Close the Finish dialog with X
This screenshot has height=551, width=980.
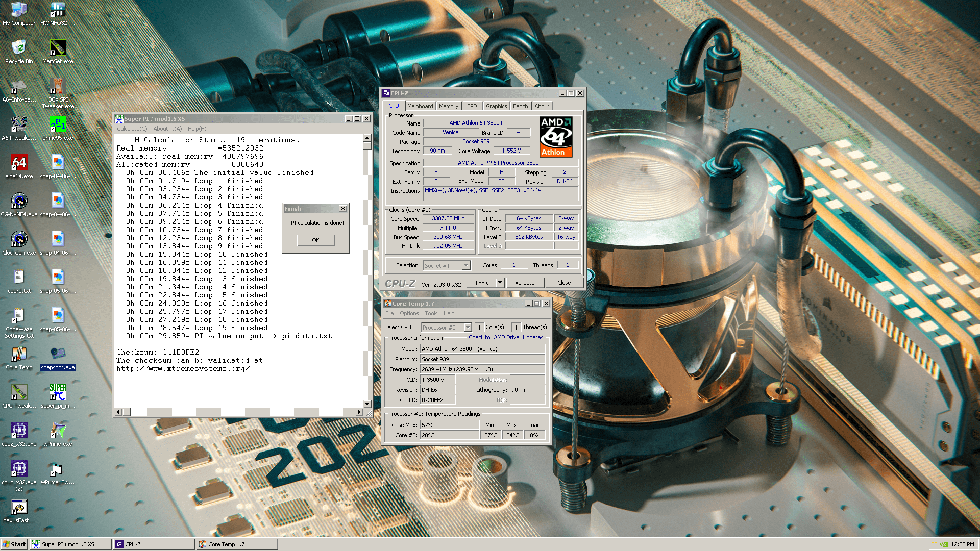tap(343, 209)
